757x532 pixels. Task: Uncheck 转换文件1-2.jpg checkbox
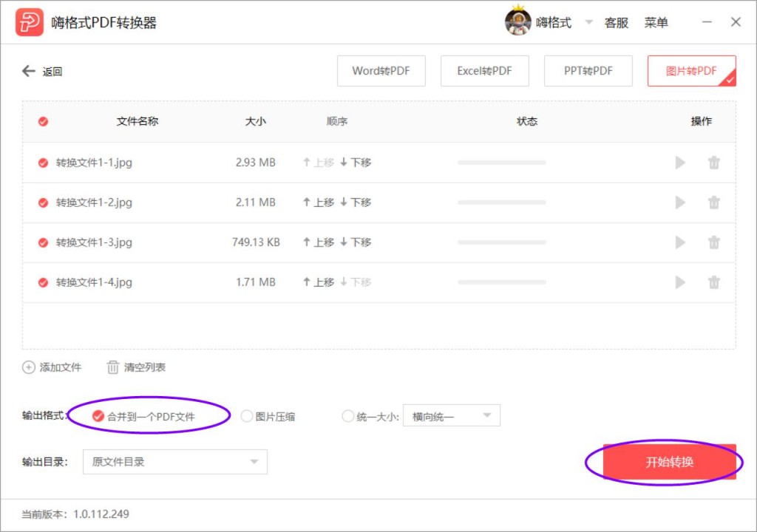43,202
